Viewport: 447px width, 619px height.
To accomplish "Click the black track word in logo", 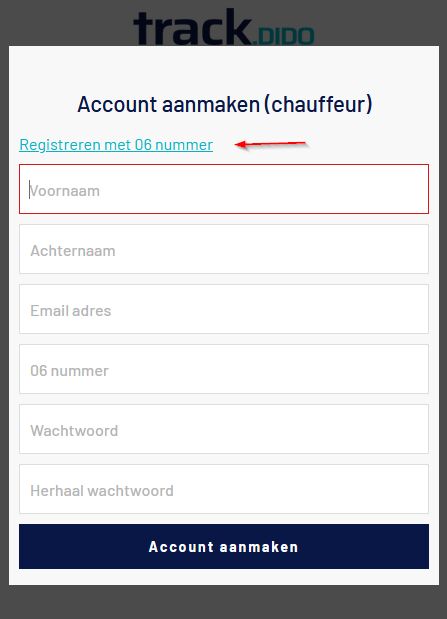I will 192,27.
